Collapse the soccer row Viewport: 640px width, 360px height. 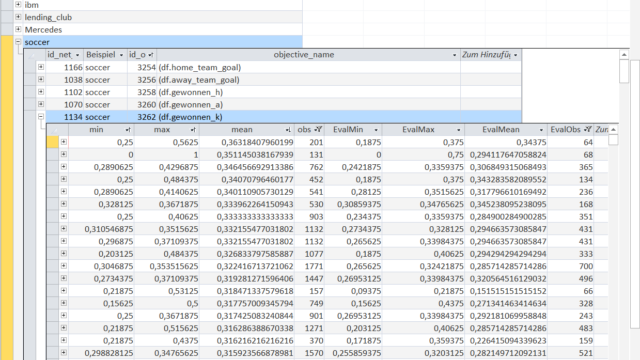[x=18, y=41]
